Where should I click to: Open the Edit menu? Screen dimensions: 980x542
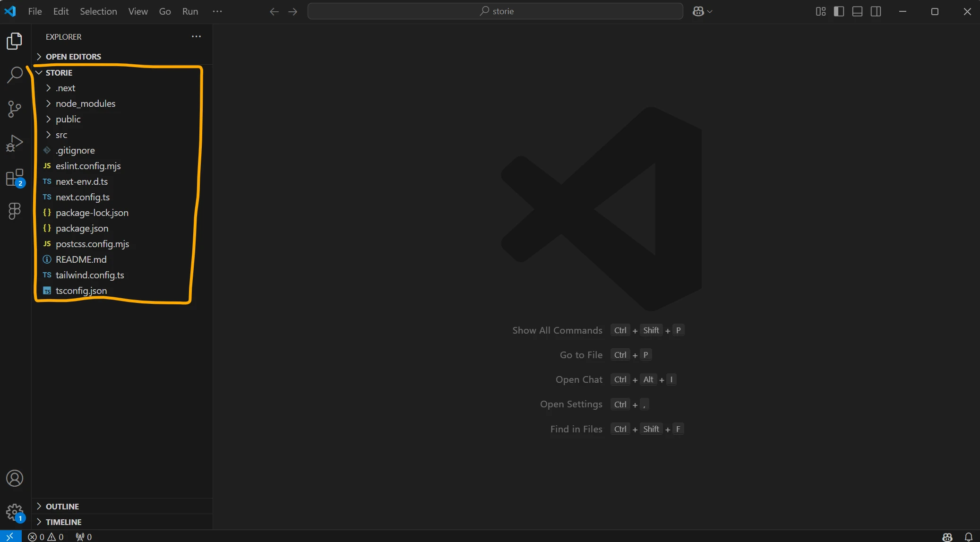61,11
